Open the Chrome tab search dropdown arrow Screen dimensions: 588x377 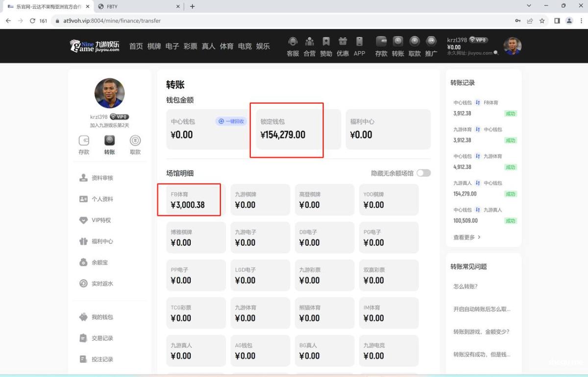[x=529, y=6]
